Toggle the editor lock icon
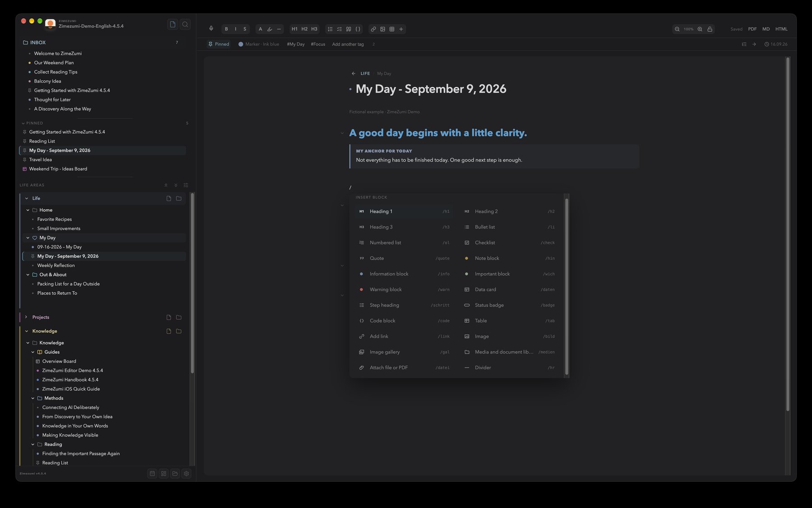 (710, 29)
